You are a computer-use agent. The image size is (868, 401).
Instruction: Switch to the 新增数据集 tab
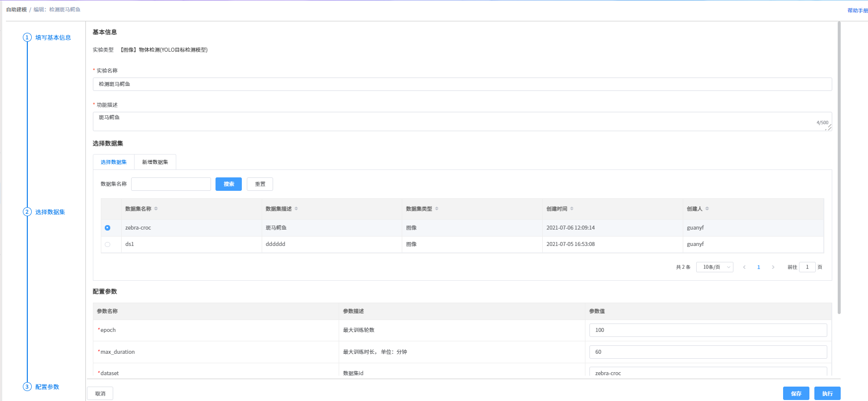pyautogui.click(x=155, y=162)
